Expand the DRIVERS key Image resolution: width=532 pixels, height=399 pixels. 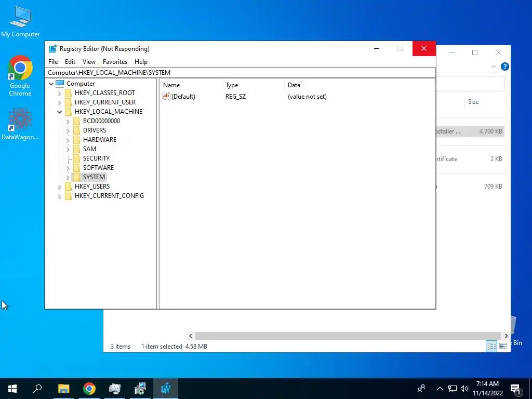[x=68, y=130]
